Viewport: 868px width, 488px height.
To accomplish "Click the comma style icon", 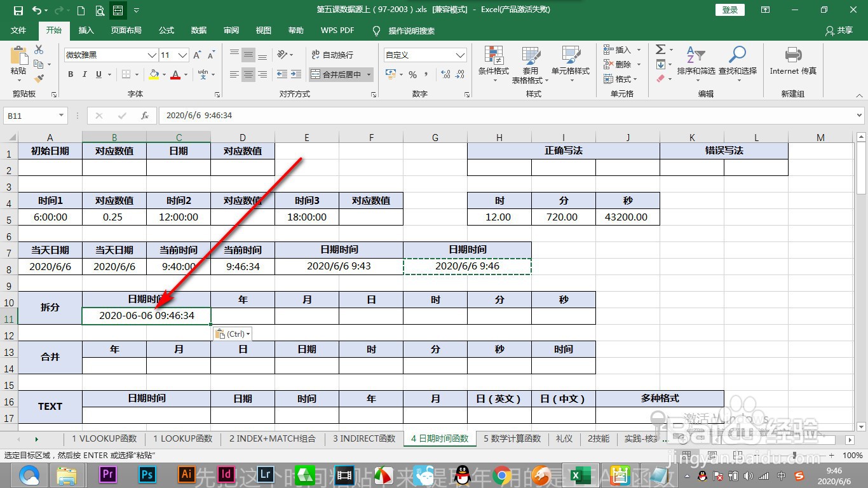I will 426,75.
